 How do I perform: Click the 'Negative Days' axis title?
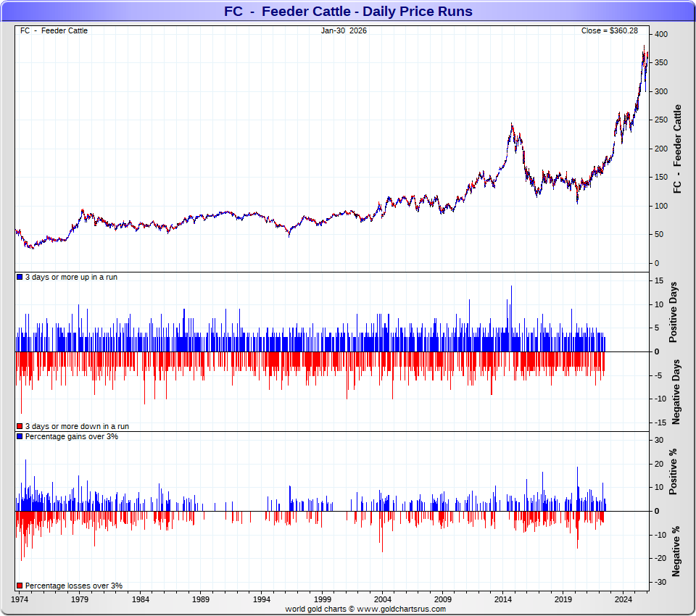pos(676,392)
